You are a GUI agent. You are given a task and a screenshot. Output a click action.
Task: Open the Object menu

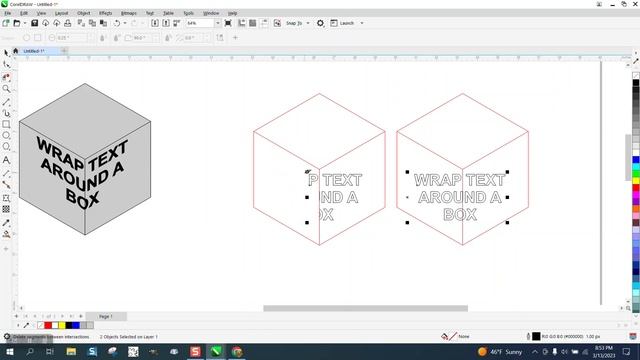pos(84,13)
